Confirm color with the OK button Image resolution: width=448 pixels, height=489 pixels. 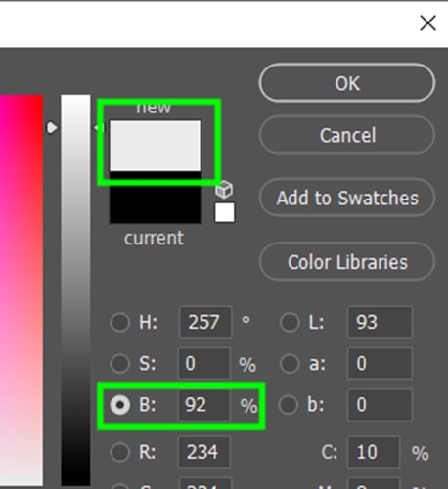(x=347, y=83)
